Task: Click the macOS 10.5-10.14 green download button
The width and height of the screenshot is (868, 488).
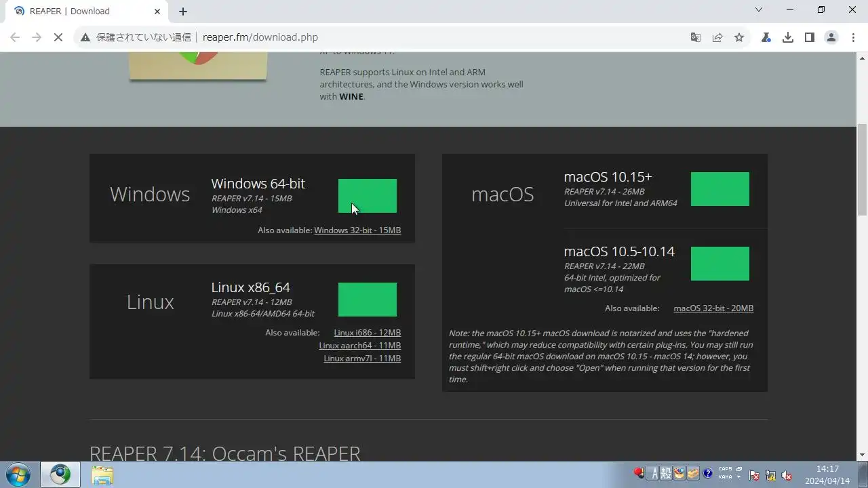Action: click(x=719, y=264)
